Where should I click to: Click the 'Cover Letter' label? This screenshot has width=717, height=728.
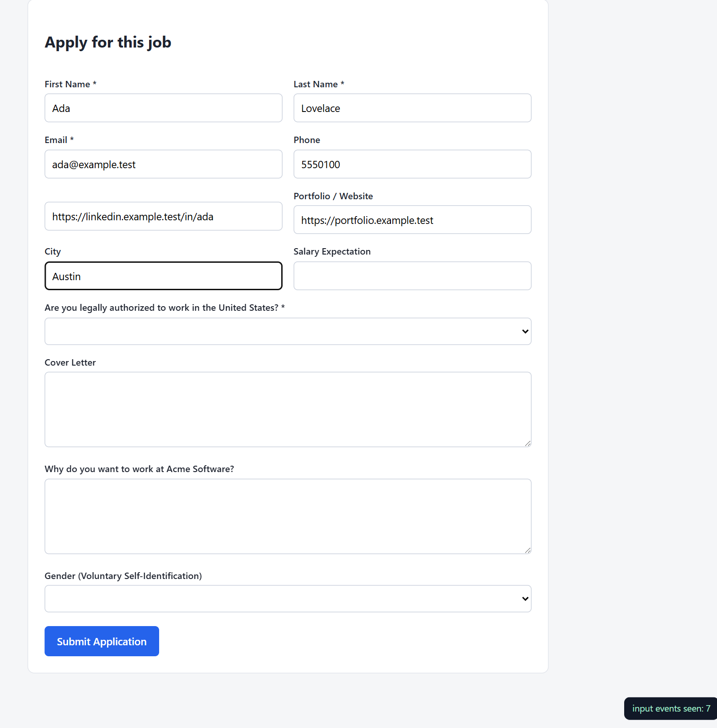[x=70, y=362]
